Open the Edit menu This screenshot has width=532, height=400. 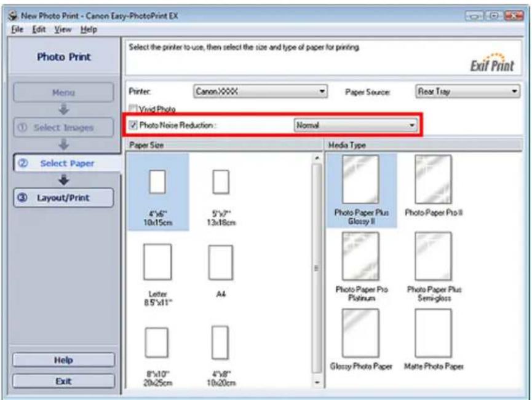[39, 29]
